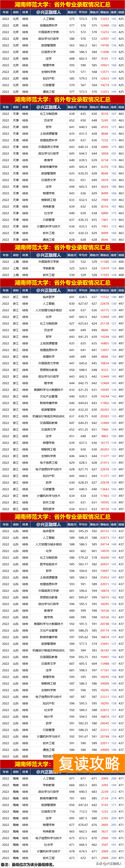Select 物联网工程 in the 天津 table
The width and height of the screenshot is (125, 868).
pos(48,200)
